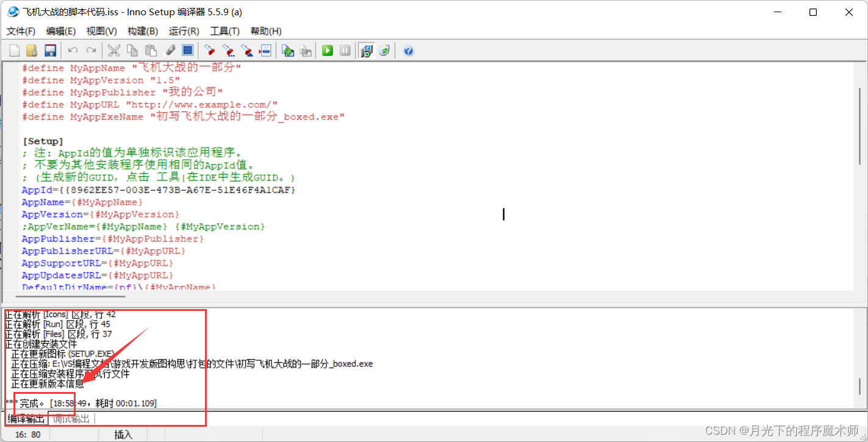Compile the script toolbar icon
The width and height of the screenshot is (868, 442).
(x=288, y=51)
